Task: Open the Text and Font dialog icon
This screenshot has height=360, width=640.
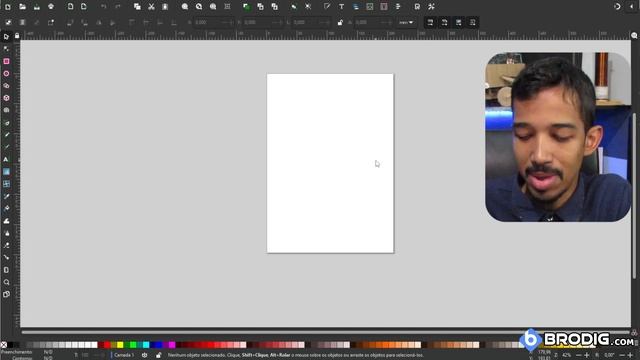Action: click(x=342, y=7)
